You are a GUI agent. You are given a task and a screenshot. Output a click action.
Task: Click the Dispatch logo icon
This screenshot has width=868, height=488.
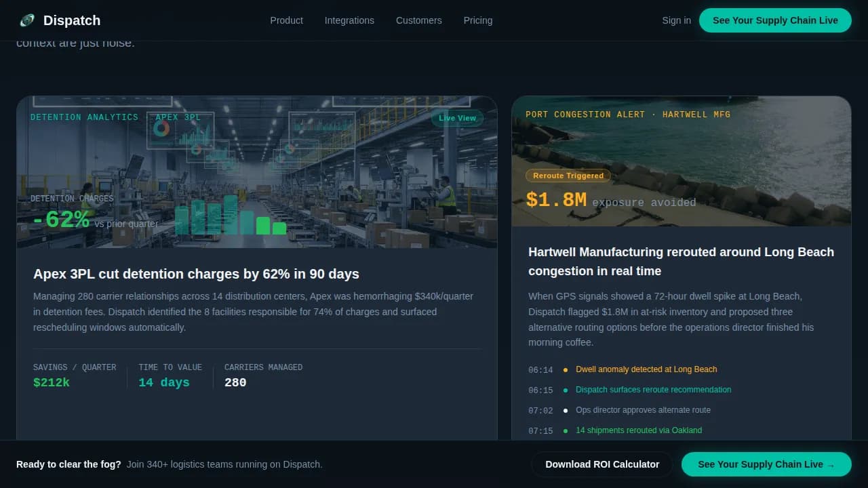click(27, 20)
